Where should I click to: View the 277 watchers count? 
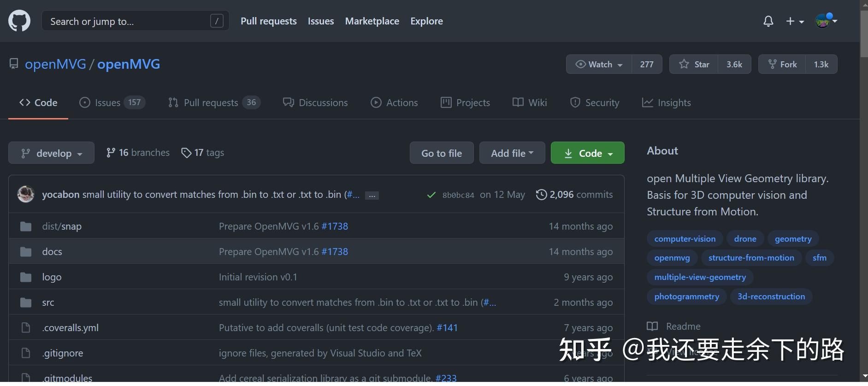pos(647,64)
